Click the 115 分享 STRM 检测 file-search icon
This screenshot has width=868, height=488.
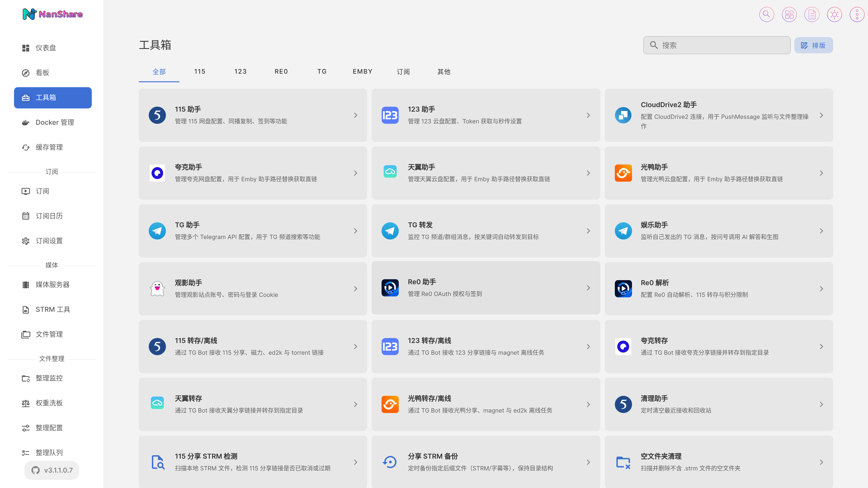pyautogui.click(x=158, y=462)
